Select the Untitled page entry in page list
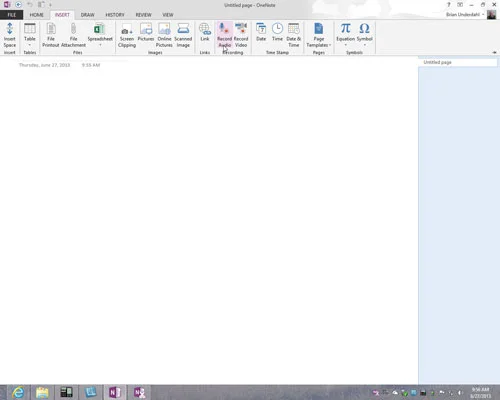This screenshot has width=500, height=400. point(457,62)
